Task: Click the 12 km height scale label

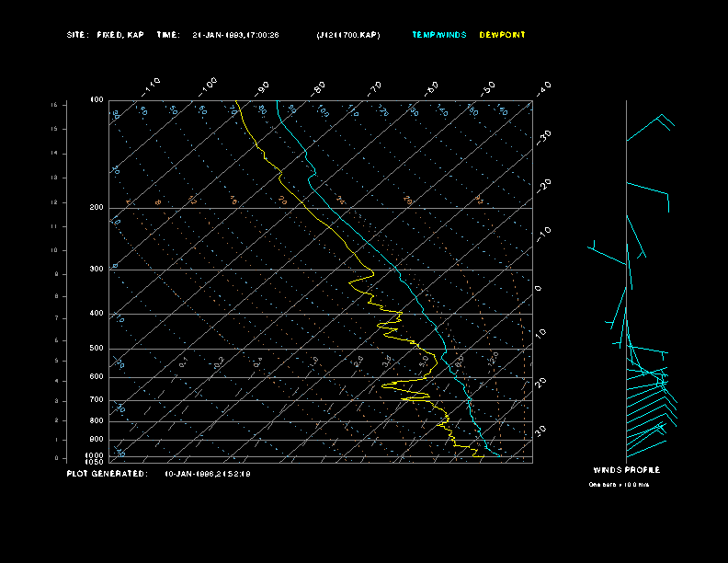Action: (54, 202)
